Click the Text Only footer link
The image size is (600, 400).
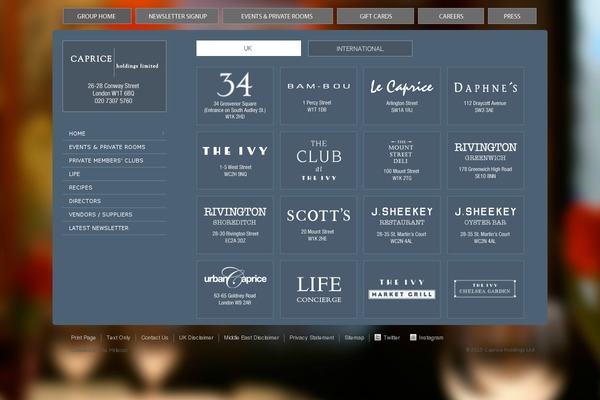click(118, 338)
